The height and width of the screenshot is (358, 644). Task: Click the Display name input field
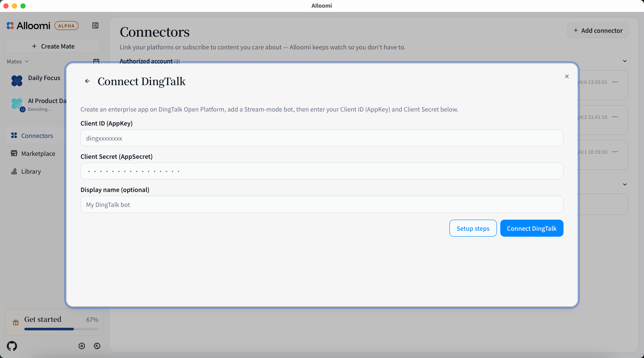[322, 205]
